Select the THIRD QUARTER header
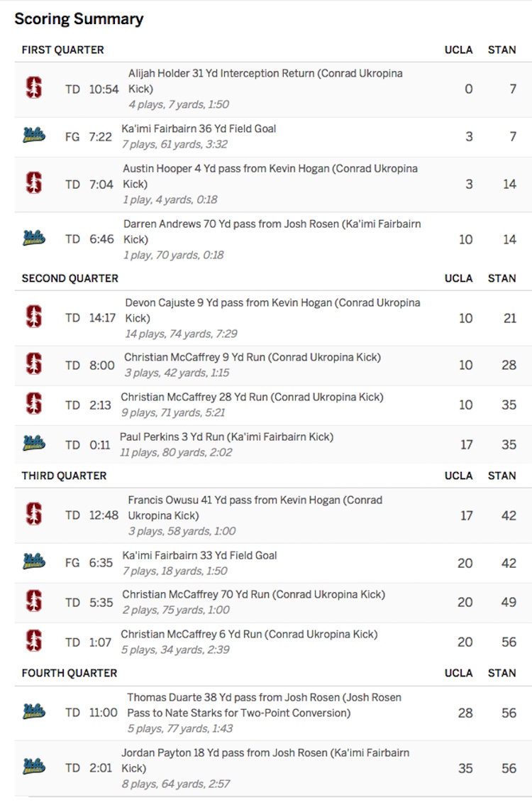Image resolution: width=532 pixels, height=805 pixels. pos(64,476)
